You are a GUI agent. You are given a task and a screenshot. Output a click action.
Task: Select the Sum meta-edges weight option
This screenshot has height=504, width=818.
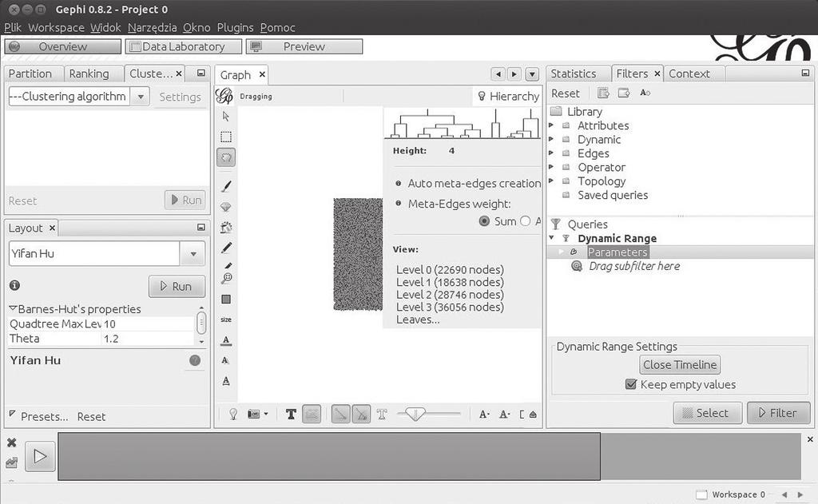(484, 221)
